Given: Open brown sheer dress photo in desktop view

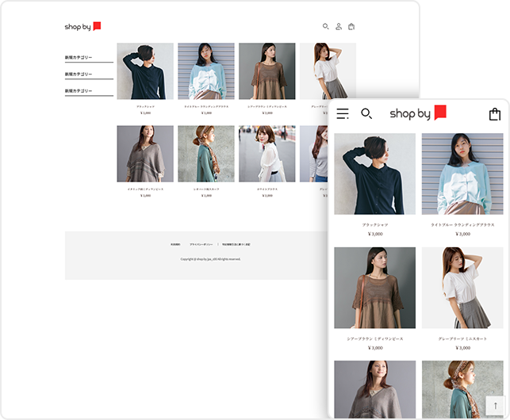Looking at the screenshot, I should point(267,71).
